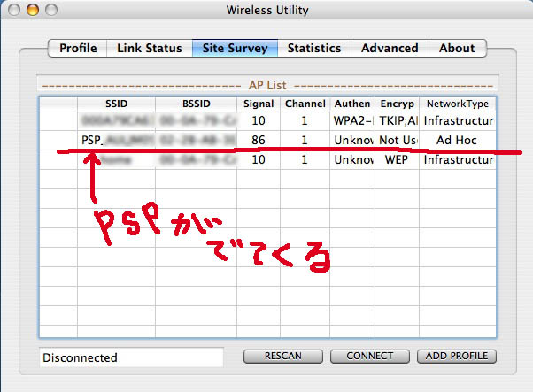Screen dimensions: 533x392
Task: Click the Channel column header
Action: click(305, 104)
